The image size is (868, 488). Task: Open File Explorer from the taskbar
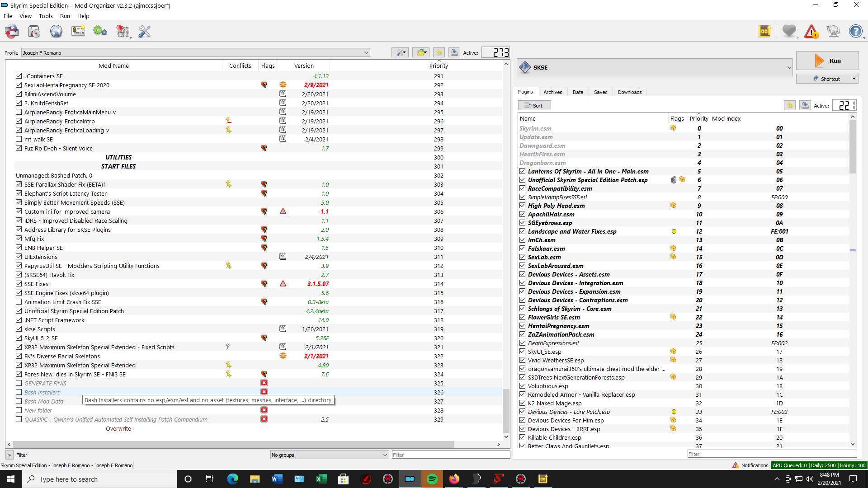(x=255, y=479)
